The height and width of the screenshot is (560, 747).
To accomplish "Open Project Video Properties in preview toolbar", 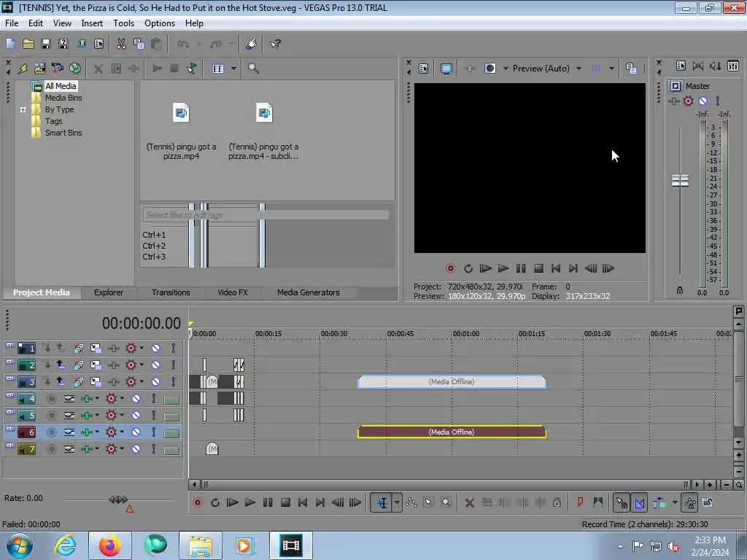I will (x=424, y=69).
